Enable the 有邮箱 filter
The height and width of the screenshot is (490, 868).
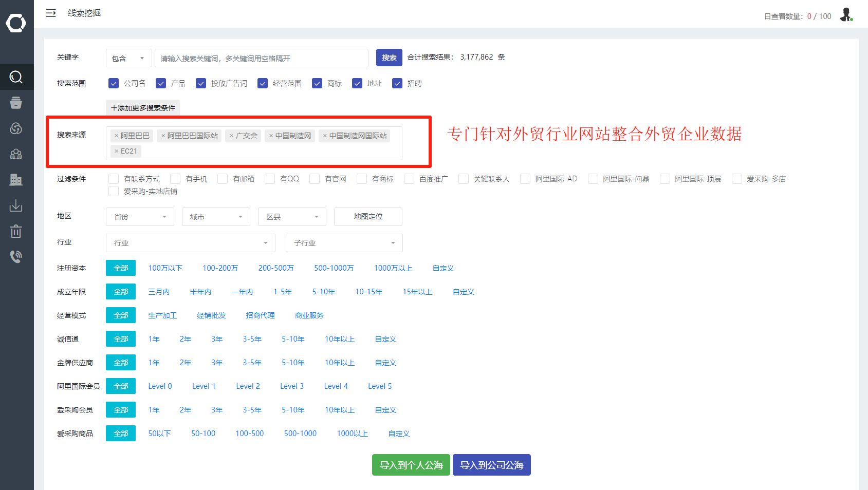click(x=223, y=179)
